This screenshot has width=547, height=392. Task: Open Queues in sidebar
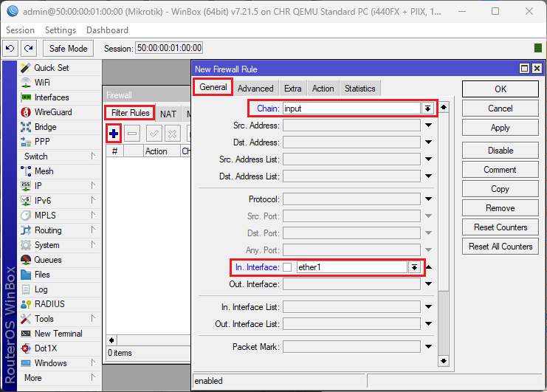[x=59, y=260]
